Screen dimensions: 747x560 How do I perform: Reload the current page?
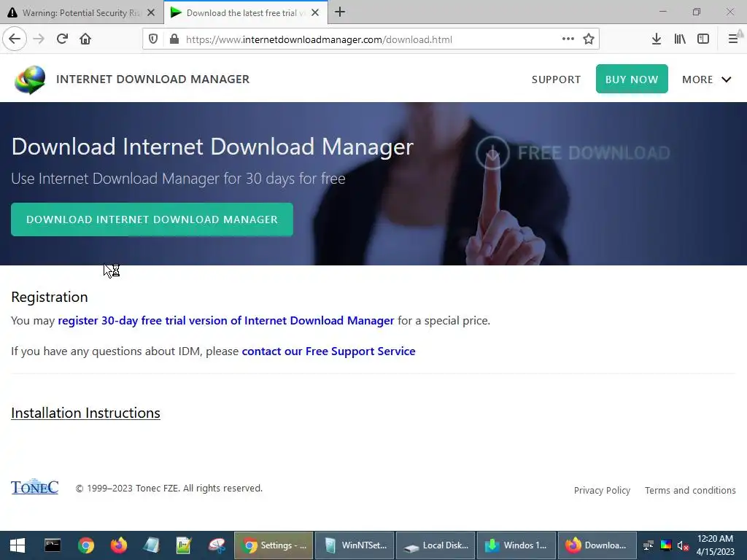coord(62,39)
